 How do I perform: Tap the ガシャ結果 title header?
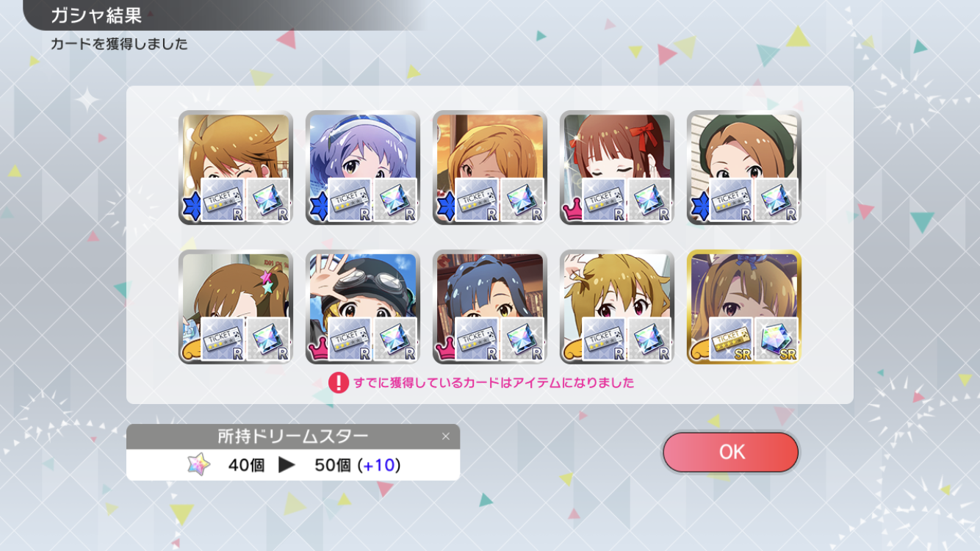96,15
